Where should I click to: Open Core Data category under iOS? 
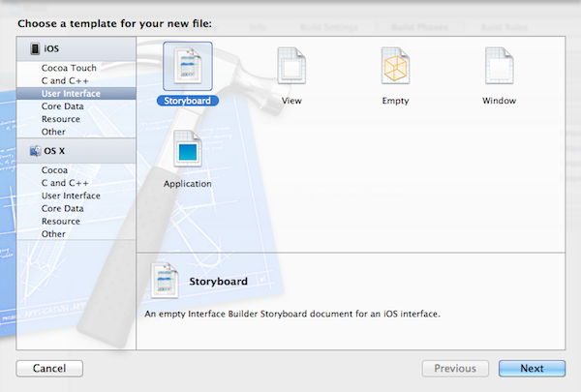tap(76, 106)
